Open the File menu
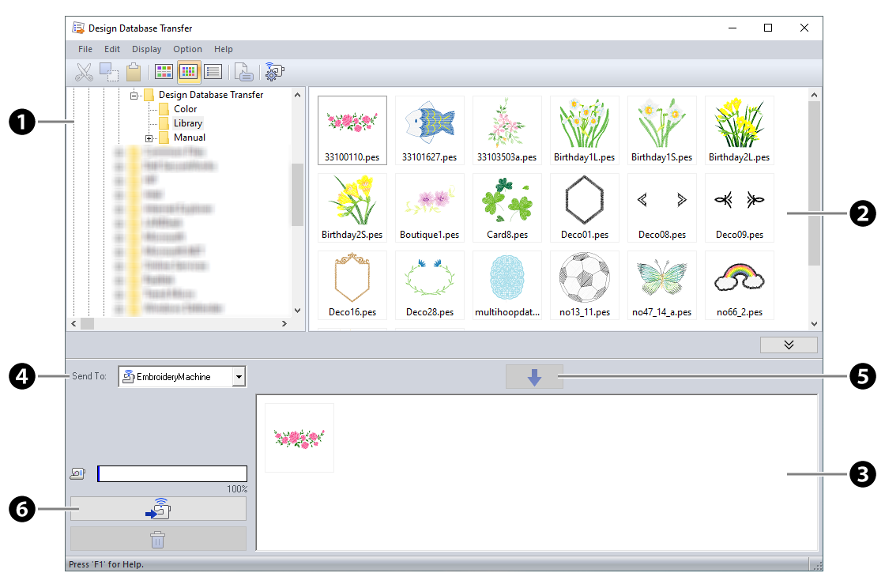This screenshot has width=885, height=588. pos(85,49)
